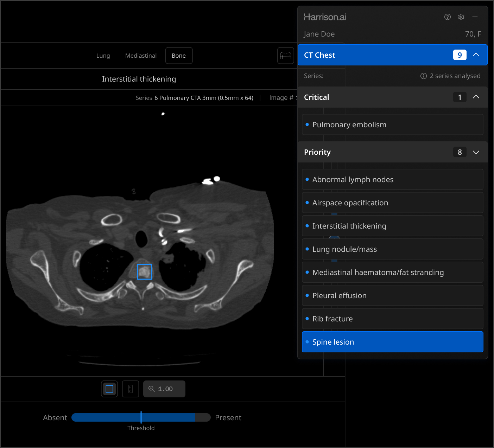Minimize the Harrison.ai findings panel
The height and width of the screenshot is (448, 494).
(475, 17)
